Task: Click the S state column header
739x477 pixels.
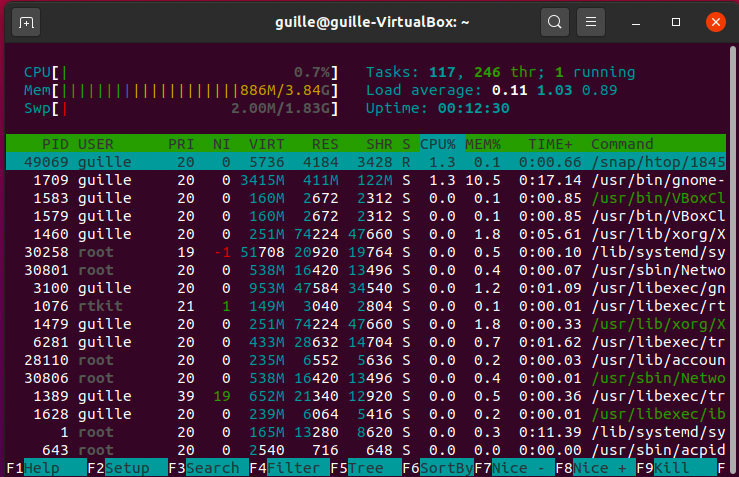Action: tap(406, 144)
